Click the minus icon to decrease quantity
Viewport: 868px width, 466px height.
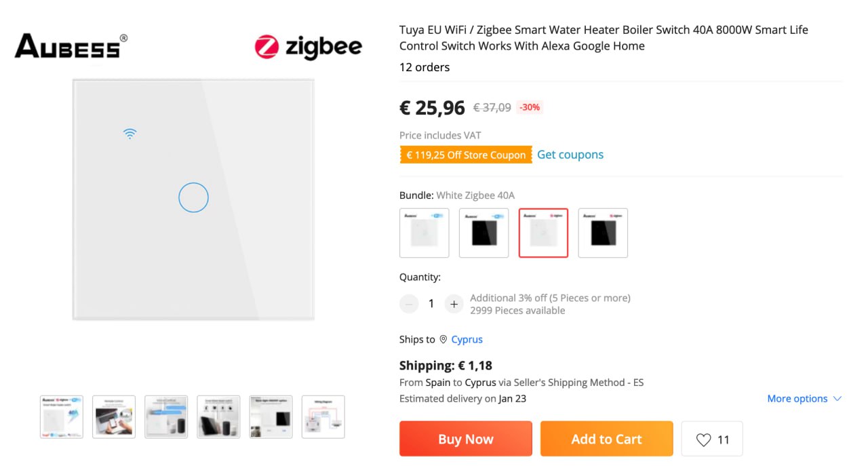(409, 304)
